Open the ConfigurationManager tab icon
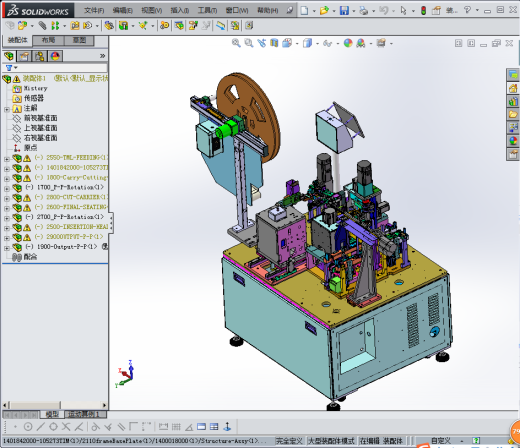 [40, 56]
